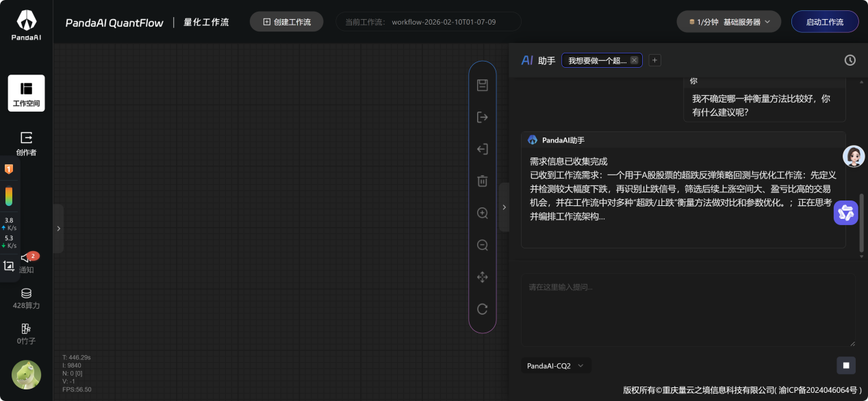Click the 5.3 K/s download speed overlay
The height and width of the screenshot is (401, 868).
pos(10,242)
